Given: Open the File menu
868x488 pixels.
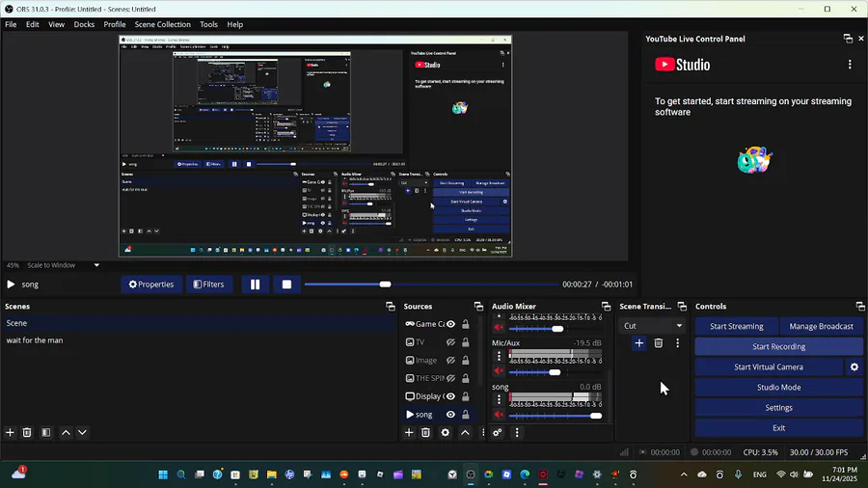Looking at the screenshot, I should pyautogui.click(x=11, y=24).
